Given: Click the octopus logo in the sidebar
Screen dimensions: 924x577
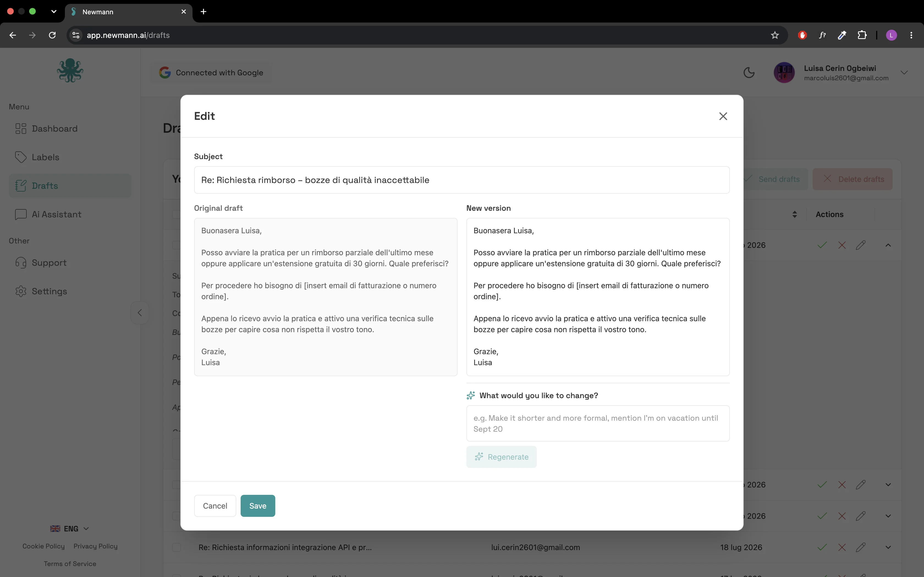Looking at the screenshot, I should click(x=70, y=71).
